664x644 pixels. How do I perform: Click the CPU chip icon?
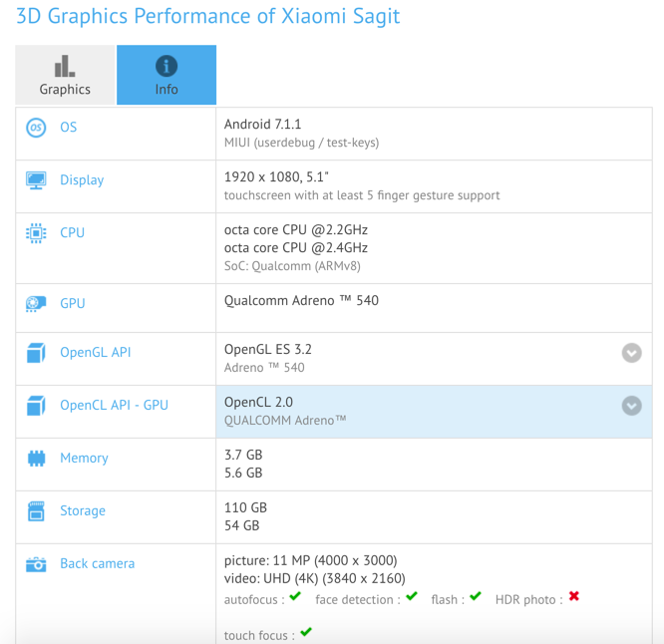pos(36,233)
